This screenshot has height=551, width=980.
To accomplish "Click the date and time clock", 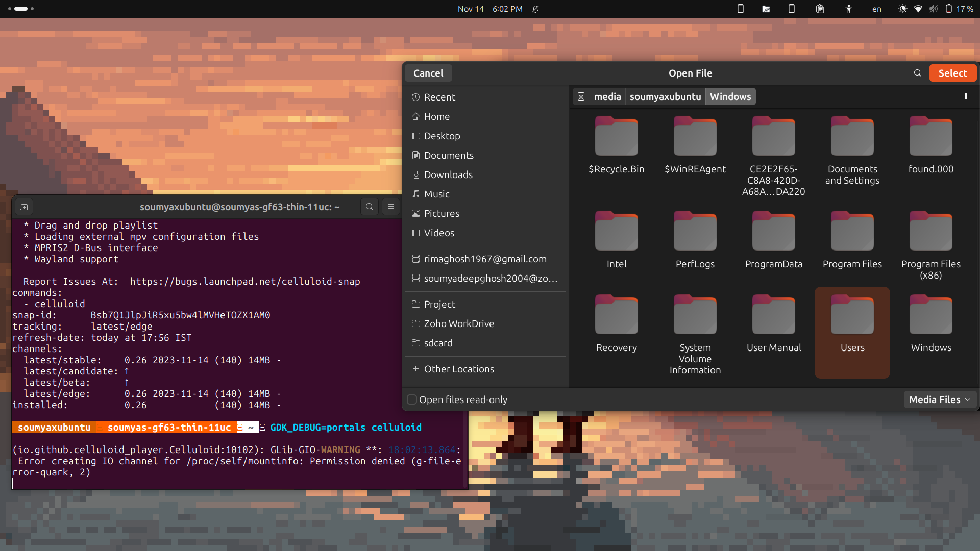I will 489,9.
